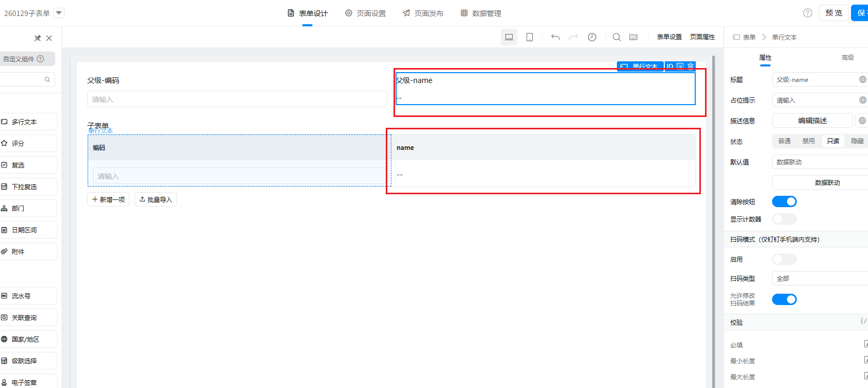
Task: Click the subform 编码 input box
Action: tap(239, 176)
